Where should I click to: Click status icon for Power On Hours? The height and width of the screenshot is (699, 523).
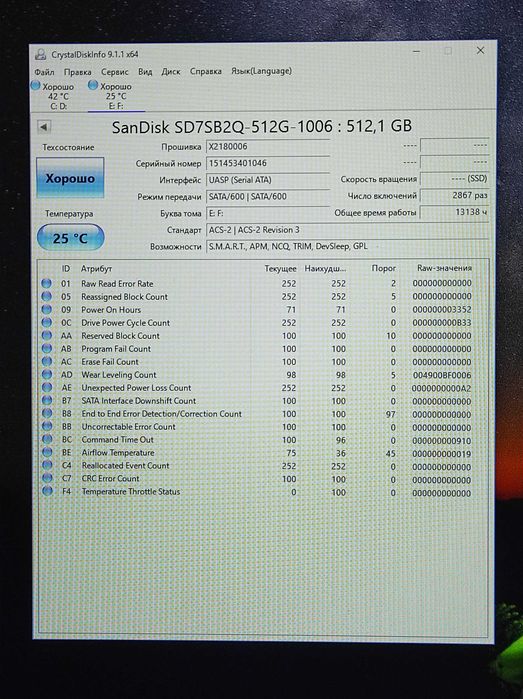[46, 309]
